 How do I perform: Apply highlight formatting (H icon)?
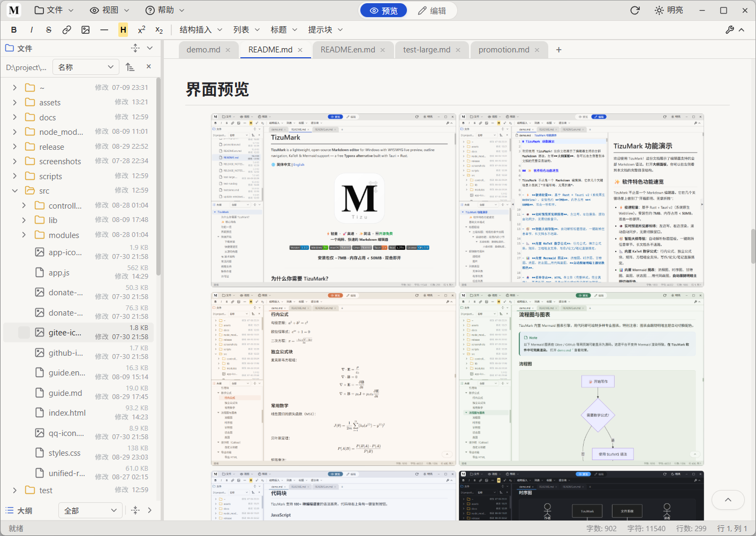point(123,30)
